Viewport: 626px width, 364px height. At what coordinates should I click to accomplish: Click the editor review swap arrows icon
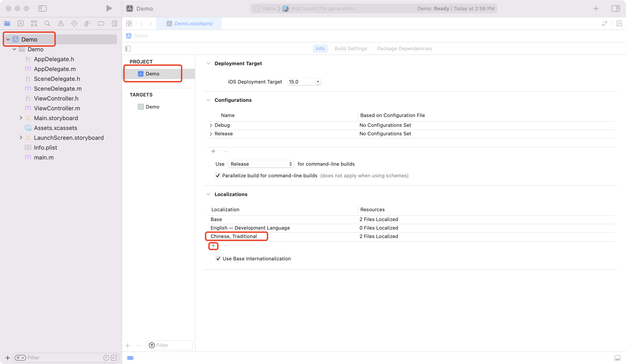coord(604,24)
